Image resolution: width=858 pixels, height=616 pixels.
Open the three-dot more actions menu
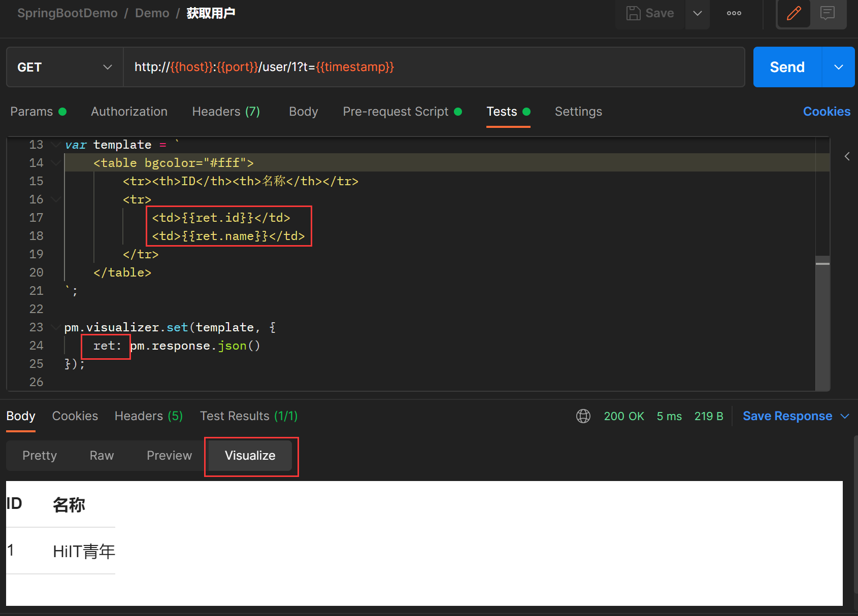coord(734,13)
